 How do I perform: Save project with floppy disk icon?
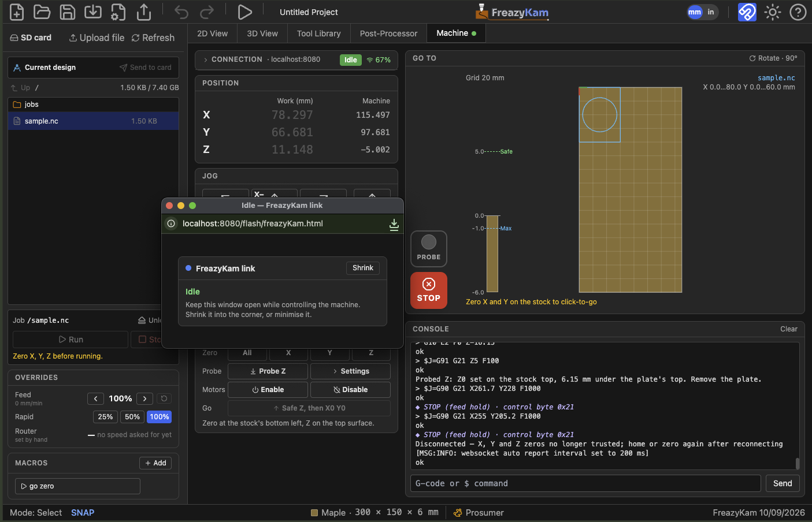pos(68,12)
